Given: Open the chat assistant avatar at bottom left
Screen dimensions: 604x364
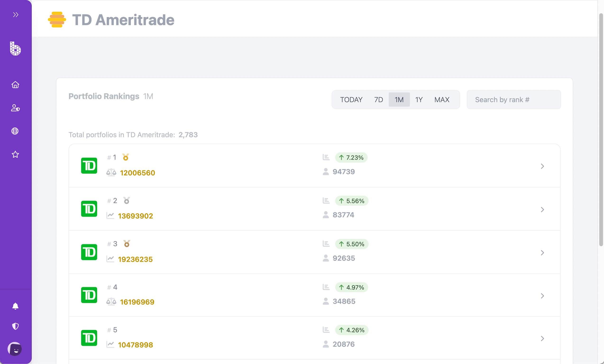Looking at the screenshot, I should tap(15, 349).
